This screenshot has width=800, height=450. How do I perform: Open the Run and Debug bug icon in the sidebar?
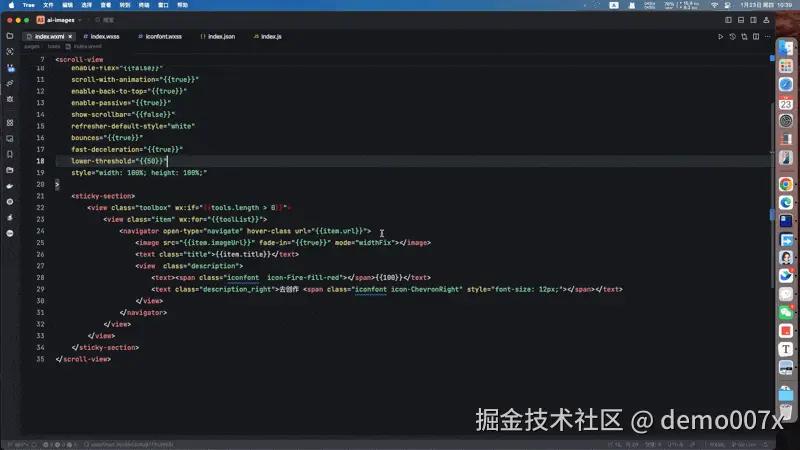(x=10, y=99)
